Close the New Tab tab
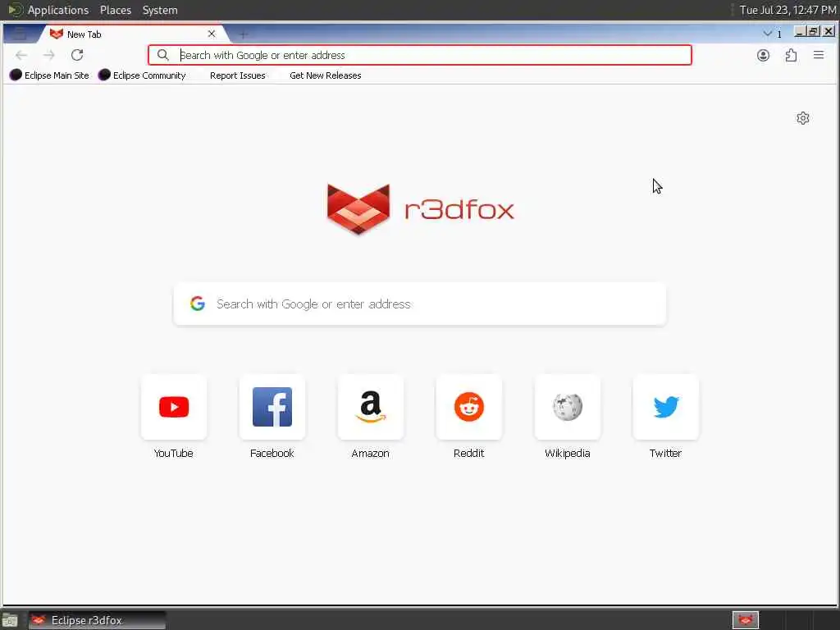The width and height of the screenshot is (840, 630). click(212, 34)
